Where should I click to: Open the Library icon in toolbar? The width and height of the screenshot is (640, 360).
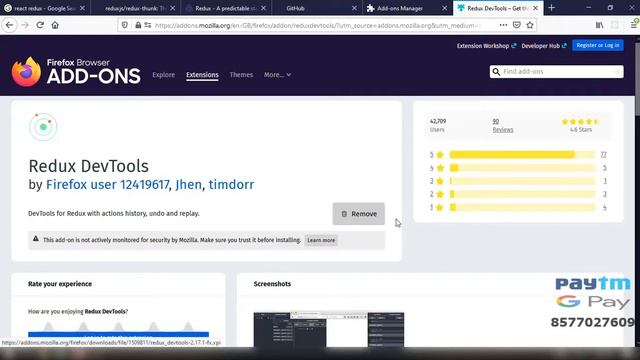click(x=599, y=25)
